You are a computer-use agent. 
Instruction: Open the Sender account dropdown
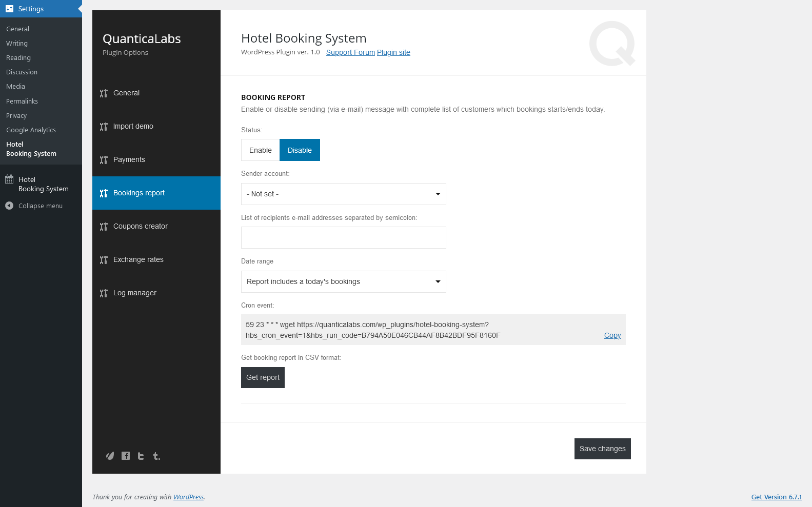(343, 194)
